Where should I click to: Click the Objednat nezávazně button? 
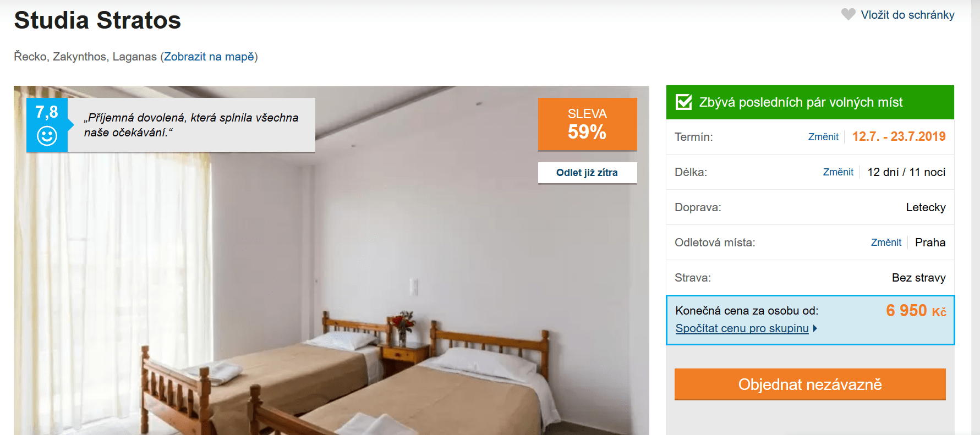click(x=810, y=384)
